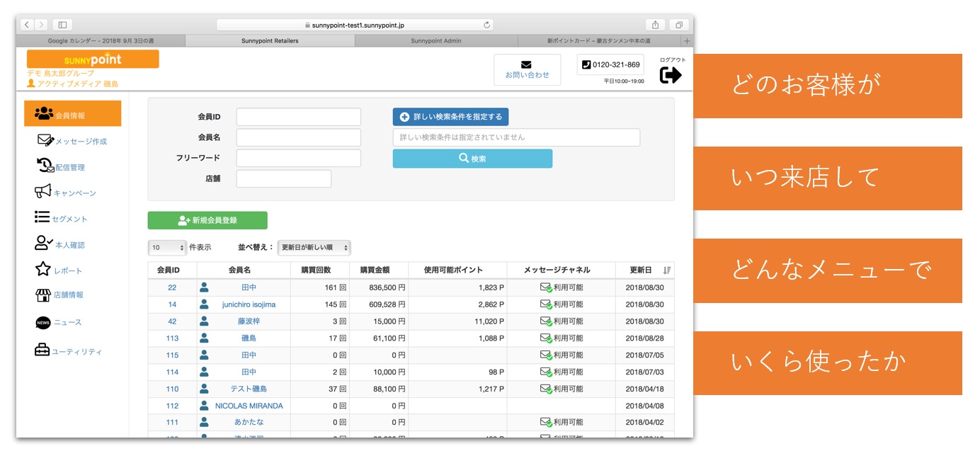Viewport: 980px width, 451px height.
Task: Open member NICOLAS MIRANDA link
Action: 249,406
